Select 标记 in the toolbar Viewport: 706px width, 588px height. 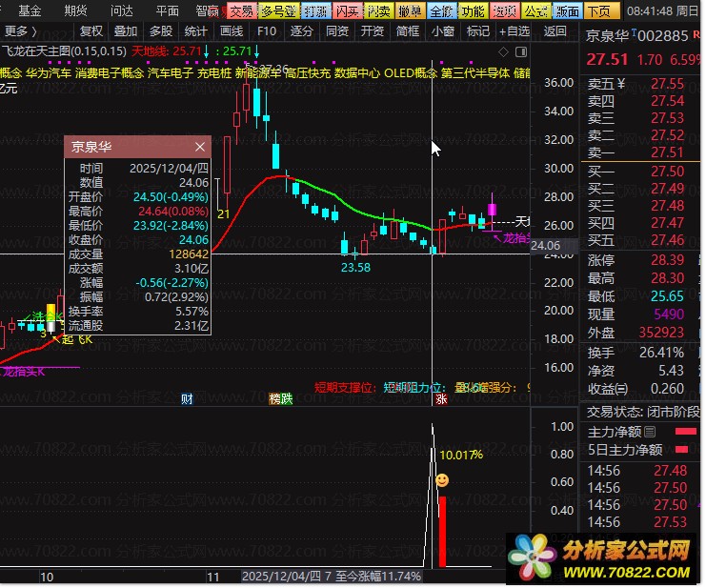[x=478, y=31]
